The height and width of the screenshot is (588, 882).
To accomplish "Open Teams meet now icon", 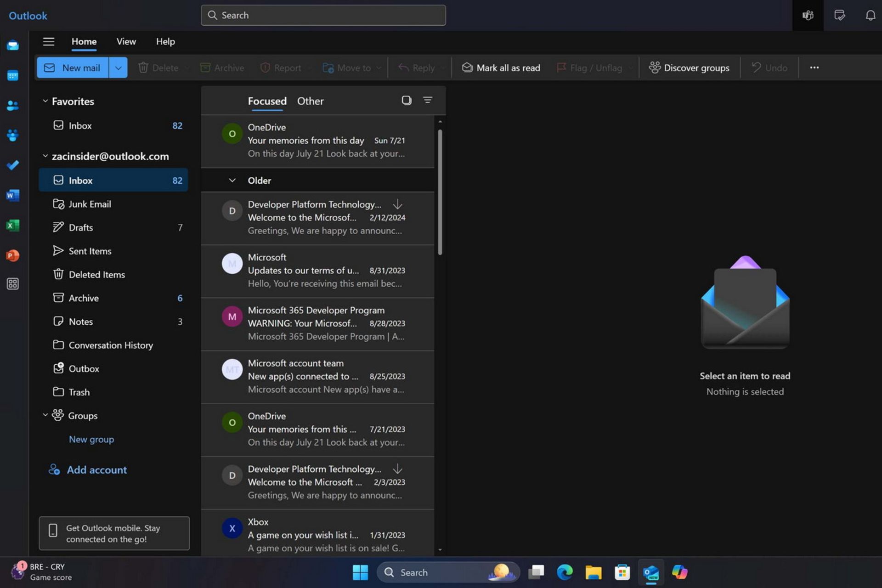I will pos(808,15).
